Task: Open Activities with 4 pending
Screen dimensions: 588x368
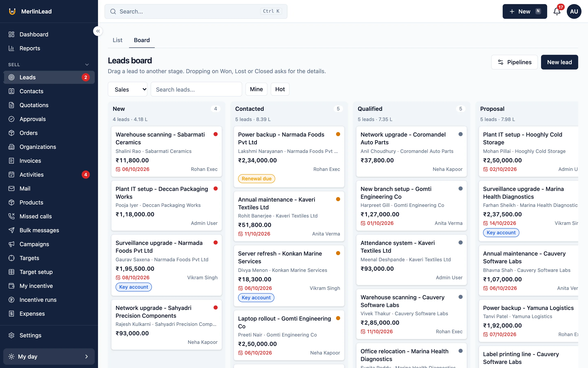Action: [49, 174]
